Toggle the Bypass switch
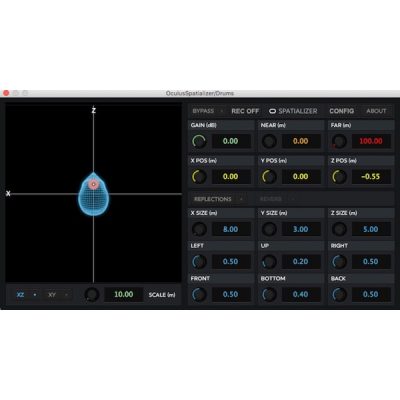400x400 pixels. 208,111
